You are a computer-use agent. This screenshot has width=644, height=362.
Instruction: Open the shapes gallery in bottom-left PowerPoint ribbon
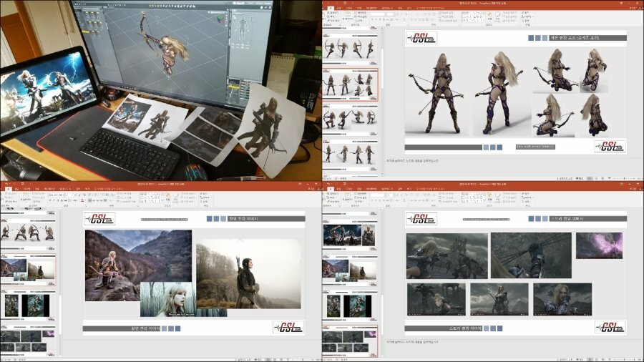[151, 198]
